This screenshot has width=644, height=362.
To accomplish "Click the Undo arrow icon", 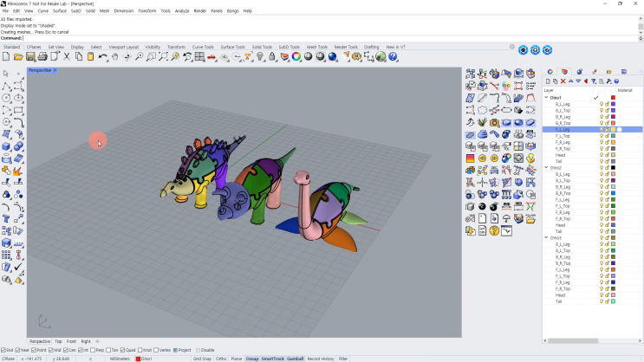I will (x=102, y=56).
